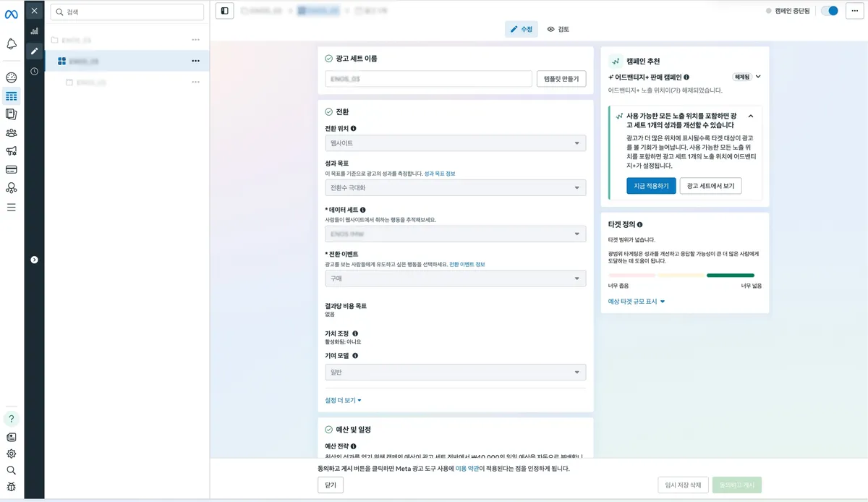868x502 pixels.
Task: Open more options for the ad row
Action: click(195, 82)
